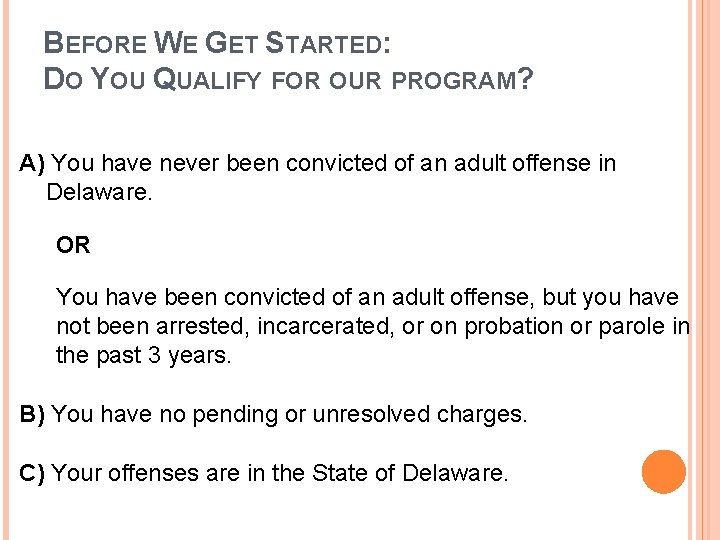
Task: Click the "Do You Qualify for our program?" title
Action: point(288,79)
